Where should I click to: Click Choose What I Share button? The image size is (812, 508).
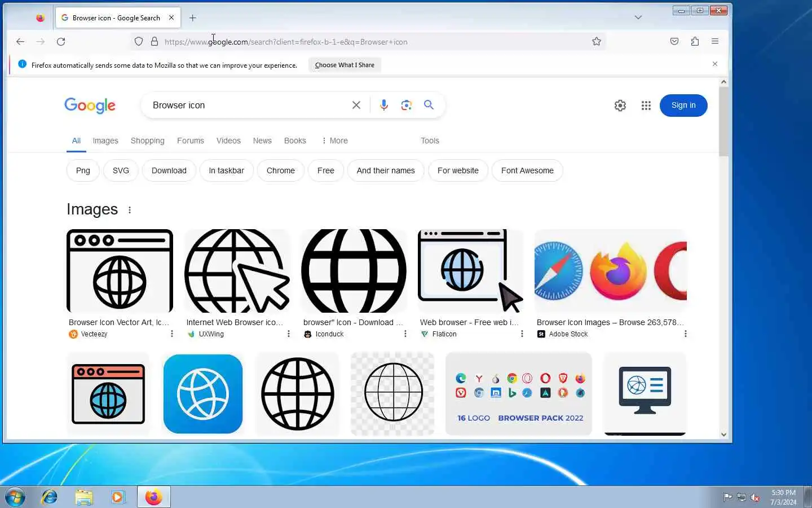(345, 65)
